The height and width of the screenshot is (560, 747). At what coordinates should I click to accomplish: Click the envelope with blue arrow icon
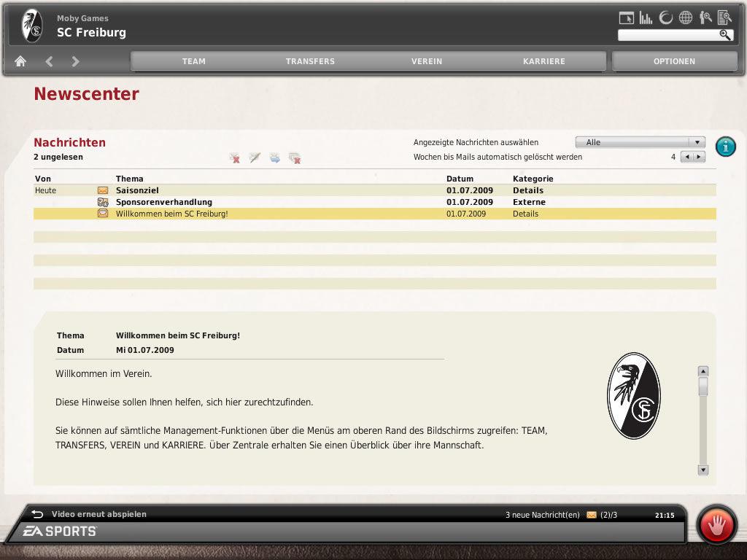[275, 157]
